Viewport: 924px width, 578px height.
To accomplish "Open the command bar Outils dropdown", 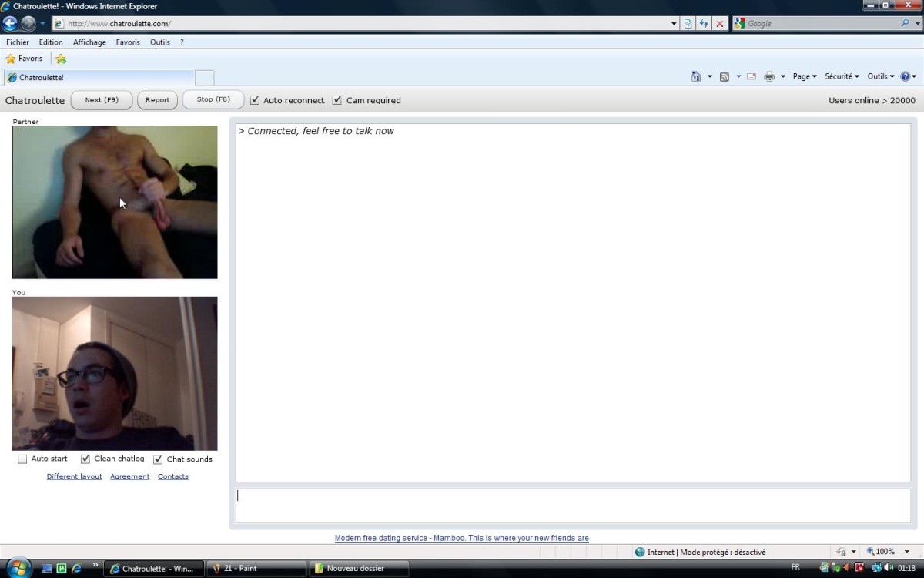I will (880, 76).
